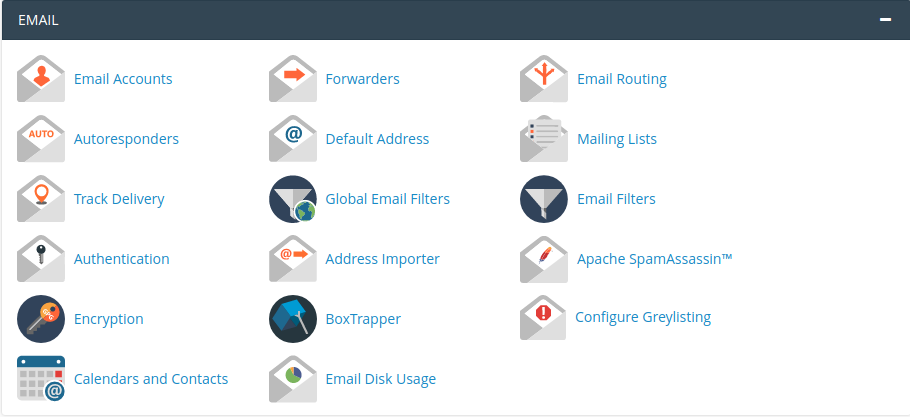This screenshot has height=417, width=910.
Task: Click the Autoresponders AUTO envelope icon
Action: [41, 140]
